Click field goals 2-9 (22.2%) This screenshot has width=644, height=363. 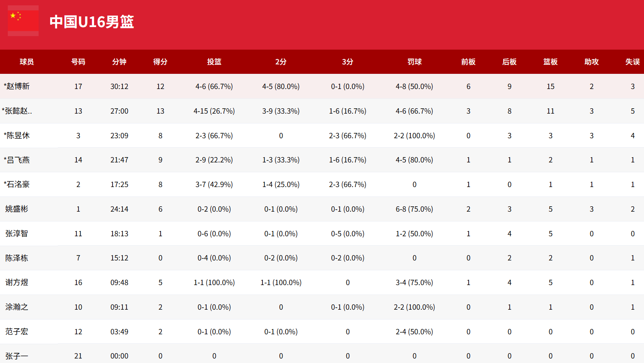[x=214, y=160]
